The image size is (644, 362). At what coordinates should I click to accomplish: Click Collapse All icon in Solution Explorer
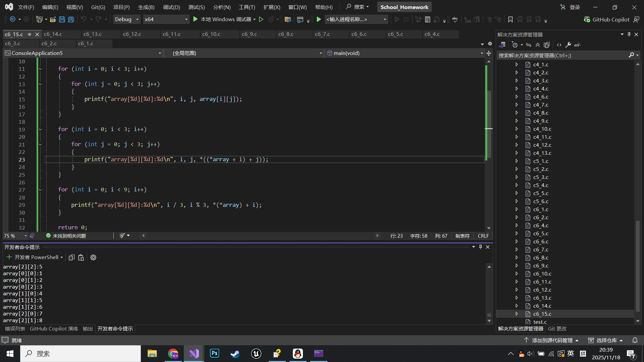(x=538, y=45)
